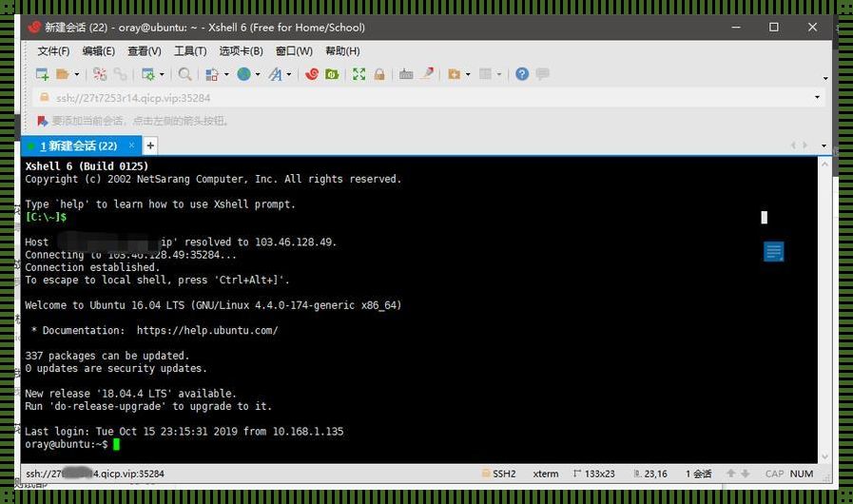This screenshot has width=853, height=504.
Task: Expand the layout panes dropdown arrow
Action: [499, 74]
